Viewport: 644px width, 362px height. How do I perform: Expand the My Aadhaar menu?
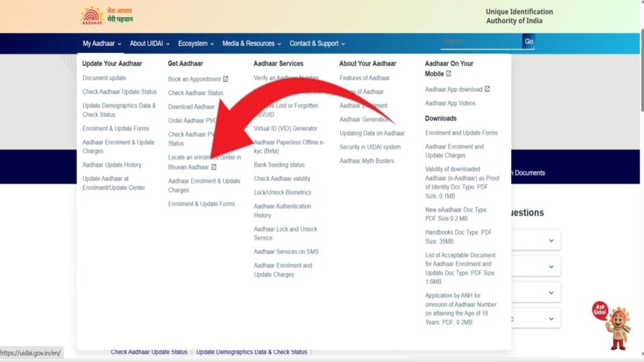coord(101,43)
